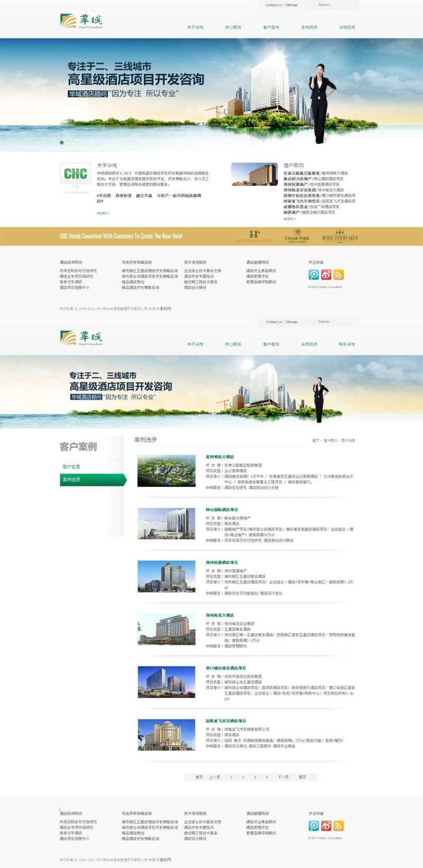Switch to the second banner slide dot
The height and width of the screenshot is (868, 423).
tap(68, 143)
